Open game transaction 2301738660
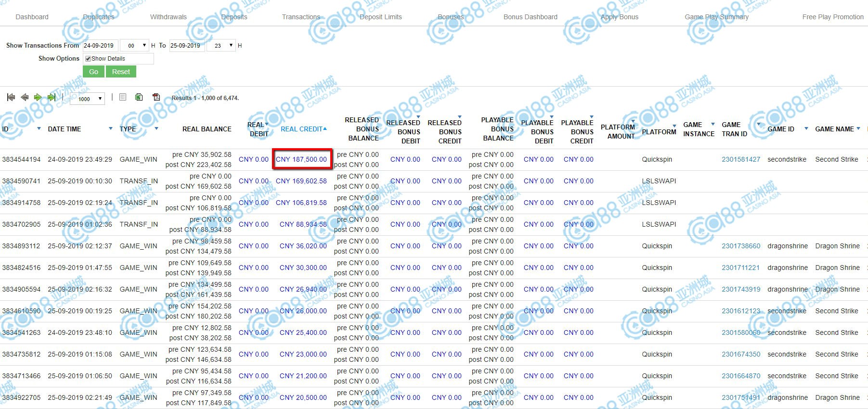The width and height of the screenshot is (868, 409). [x=741, y=246]
